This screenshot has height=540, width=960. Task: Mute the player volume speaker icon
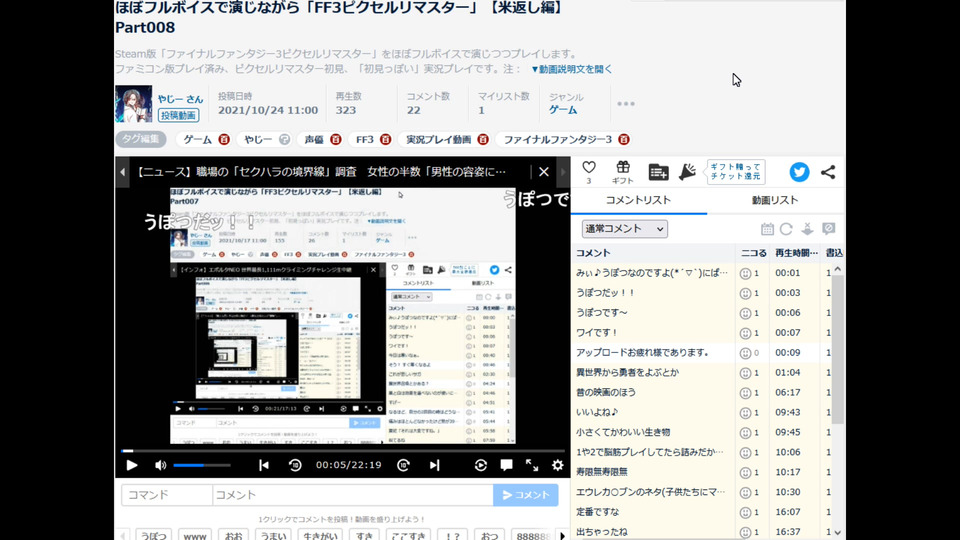[x=160, y=465]
